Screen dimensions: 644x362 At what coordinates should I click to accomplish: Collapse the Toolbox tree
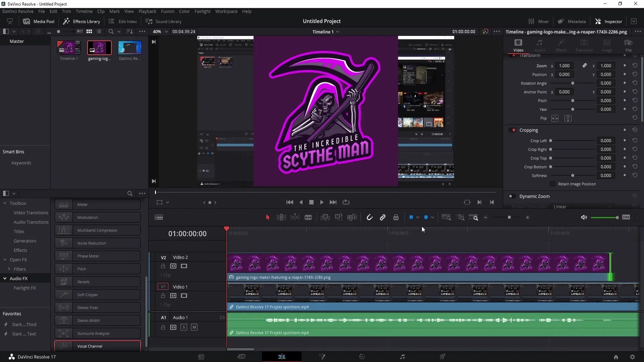[x=5, y=203]
